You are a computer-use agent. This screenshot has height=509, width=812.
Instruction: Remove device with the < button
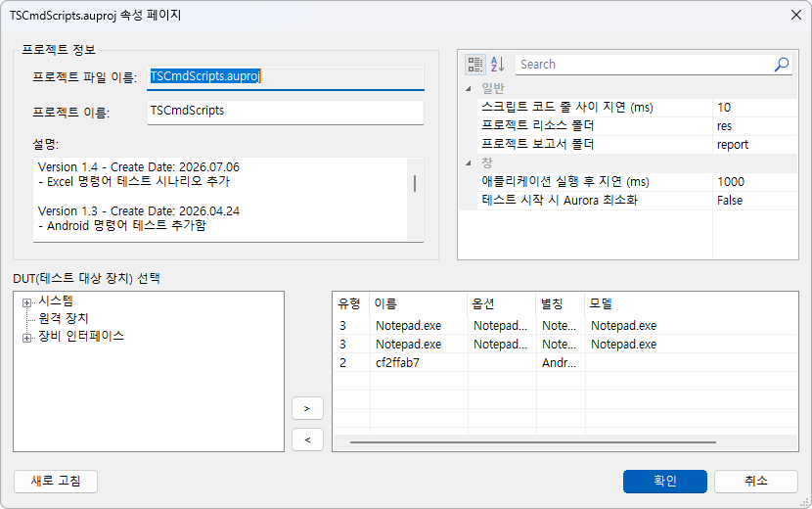point(307,440)
